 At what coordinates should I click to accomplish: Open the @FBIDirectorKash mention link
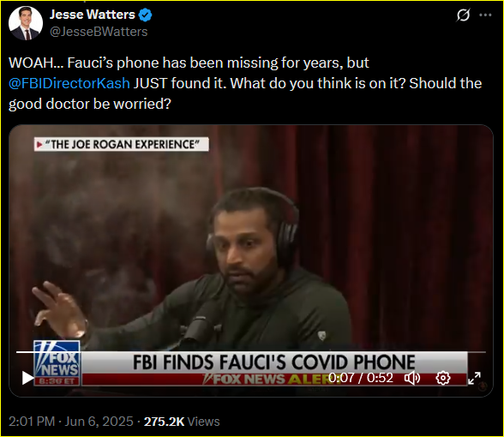click(x=69, y=83)
